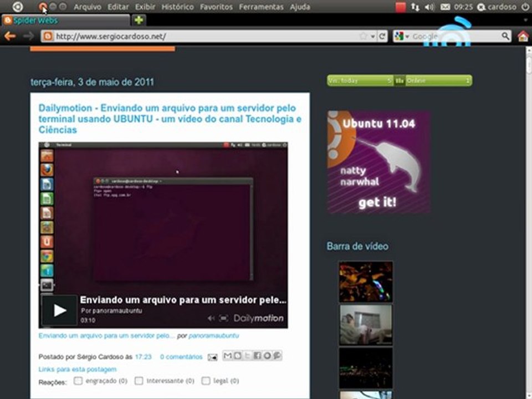Open the messaging envelope indicator
This screenshot has height=399, width=532.
coord(445,7)
